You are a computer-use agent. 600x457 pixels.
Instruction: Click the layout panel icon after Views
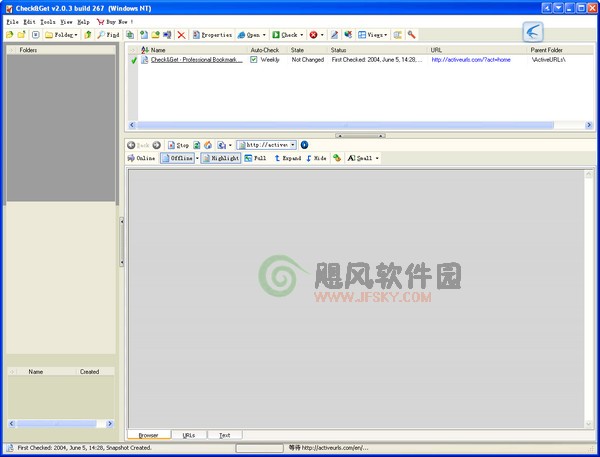point(398,35)
